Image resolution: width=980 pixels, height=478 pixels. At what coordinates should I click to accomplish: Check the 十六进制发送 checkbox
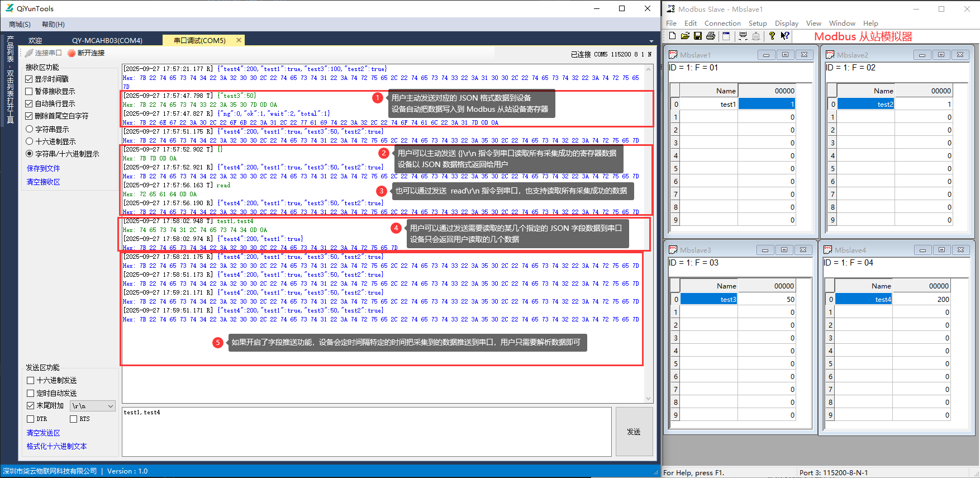(31, 380)
